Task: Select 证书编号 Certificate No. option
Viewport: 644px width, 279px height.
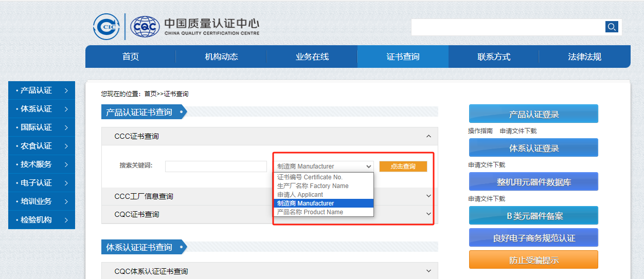Action: click(x=310, y=177)
